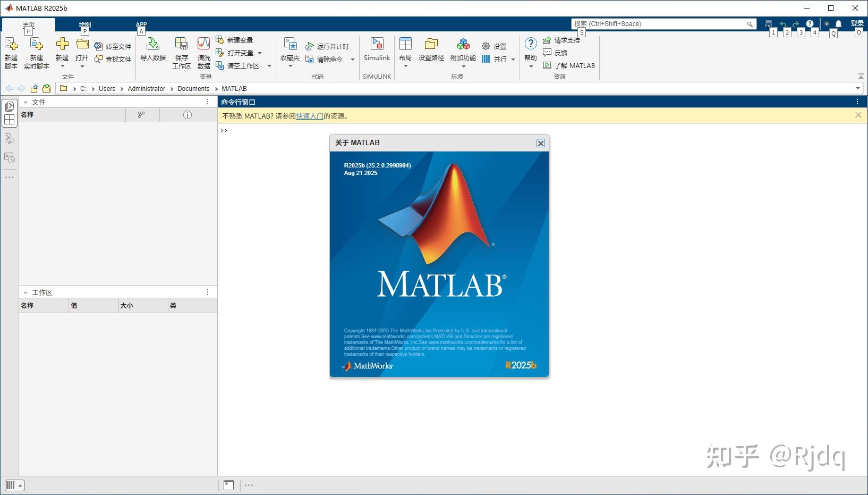Open the Layout (布局) dropdown

(x=405, y=52)
